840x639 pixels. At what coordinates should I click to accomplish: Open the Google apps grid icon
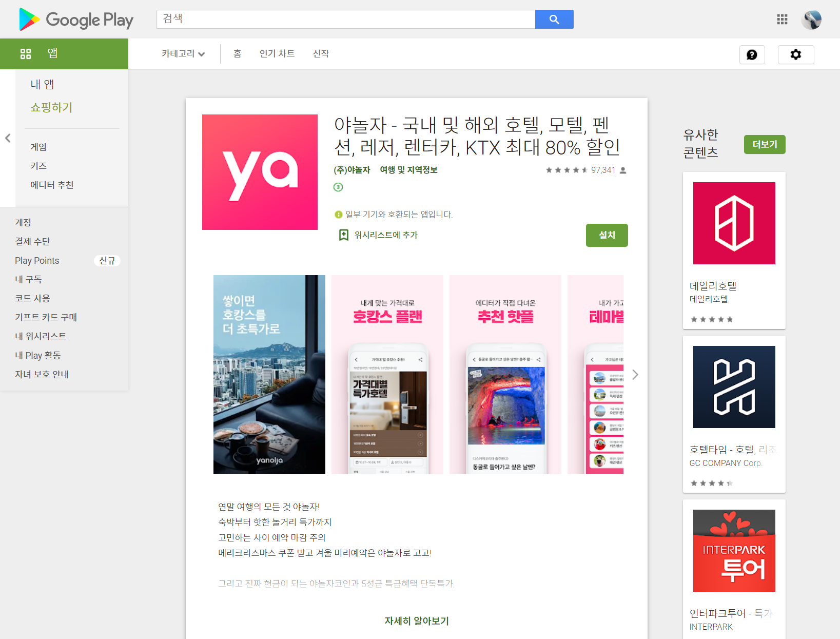(782, 20)
